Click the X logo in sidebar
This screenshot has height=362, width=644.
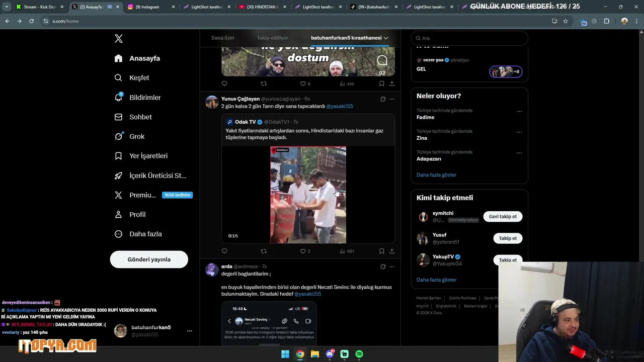(119, 39)
